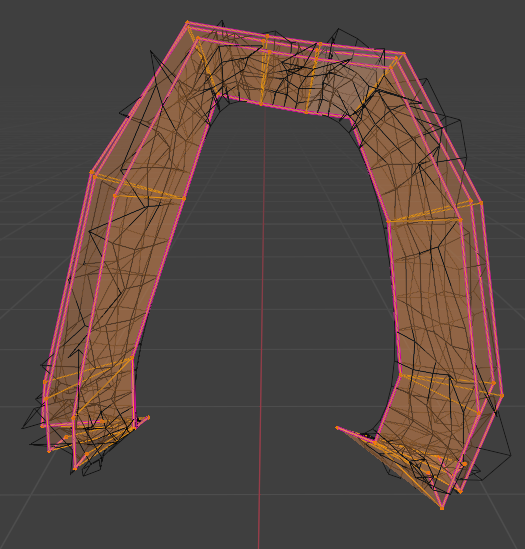Select the inward-pointing tip vertex of the left foot
The height and width of the screenshot is (549, 525).
149,417
